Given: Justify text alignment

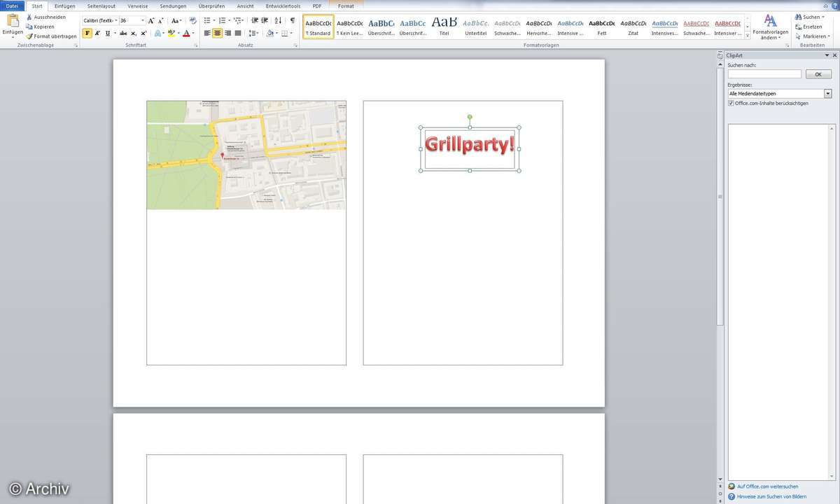Looking at the screenshot, I should point(237,33).
